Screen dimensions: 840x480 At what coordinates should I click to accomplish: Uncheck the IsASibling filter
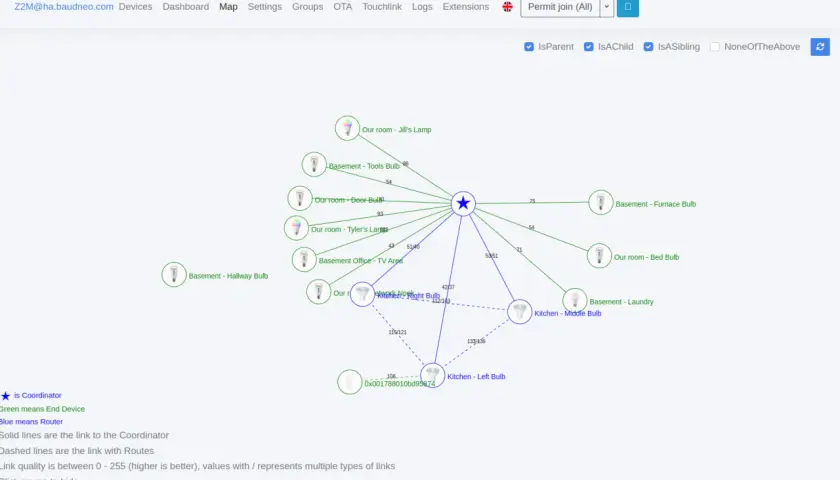pyautogui.click(x=648, y=47)
